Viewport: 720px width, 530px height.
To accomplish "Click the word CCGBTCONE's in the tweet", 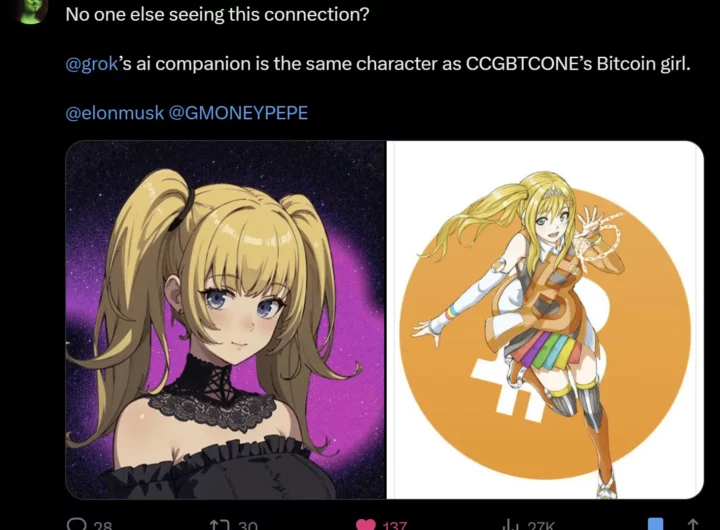I will coord(529,63).
